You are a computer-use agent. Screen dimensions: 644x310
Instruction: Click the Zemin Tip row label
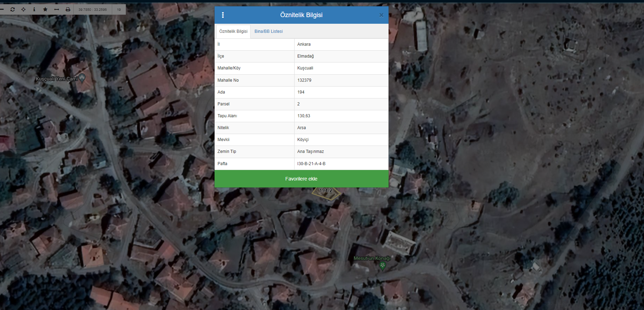tap(227, 152)
